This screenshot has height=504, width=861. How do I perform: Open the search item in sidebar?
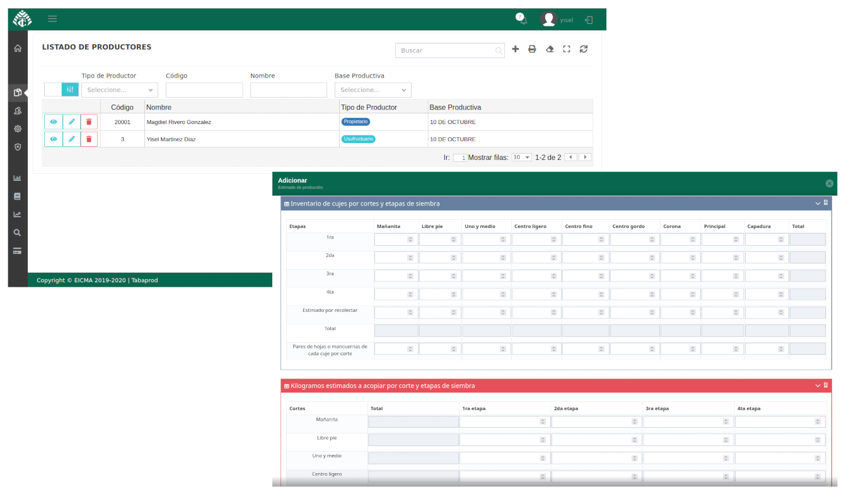18,232
